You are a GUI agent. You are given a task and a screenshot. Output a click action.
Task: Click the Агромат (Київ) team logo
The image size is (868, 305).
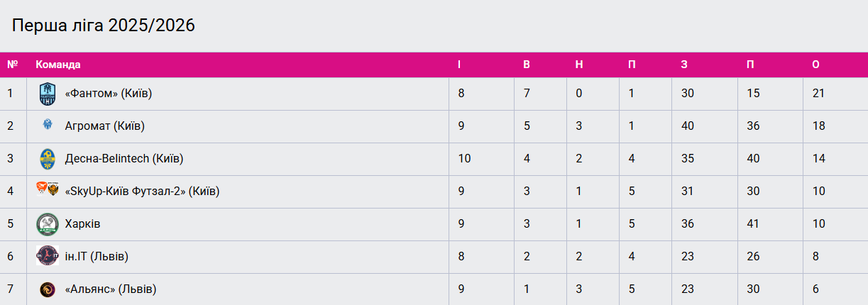pos(48,126)
